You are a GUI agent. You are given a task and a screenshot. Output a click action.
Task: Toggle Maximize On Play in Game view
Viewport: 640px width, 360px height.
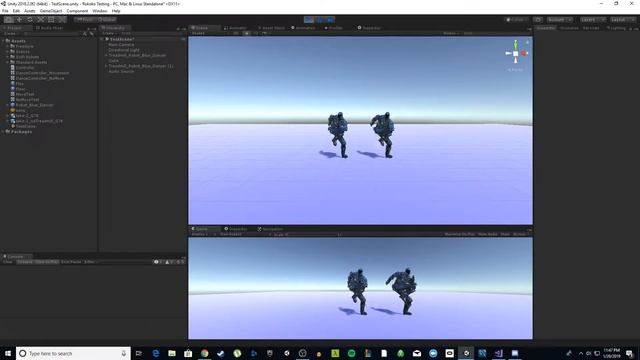460,234
